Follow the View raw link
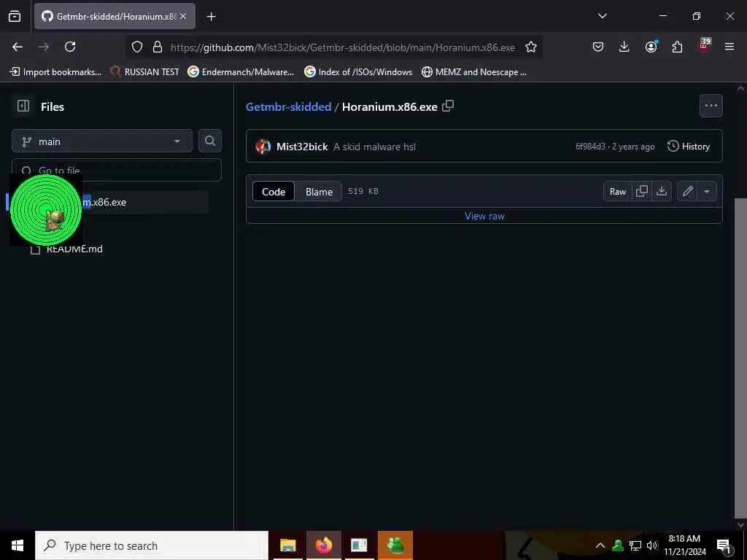This screenshot has width=747, height=560. click(484, 216)
